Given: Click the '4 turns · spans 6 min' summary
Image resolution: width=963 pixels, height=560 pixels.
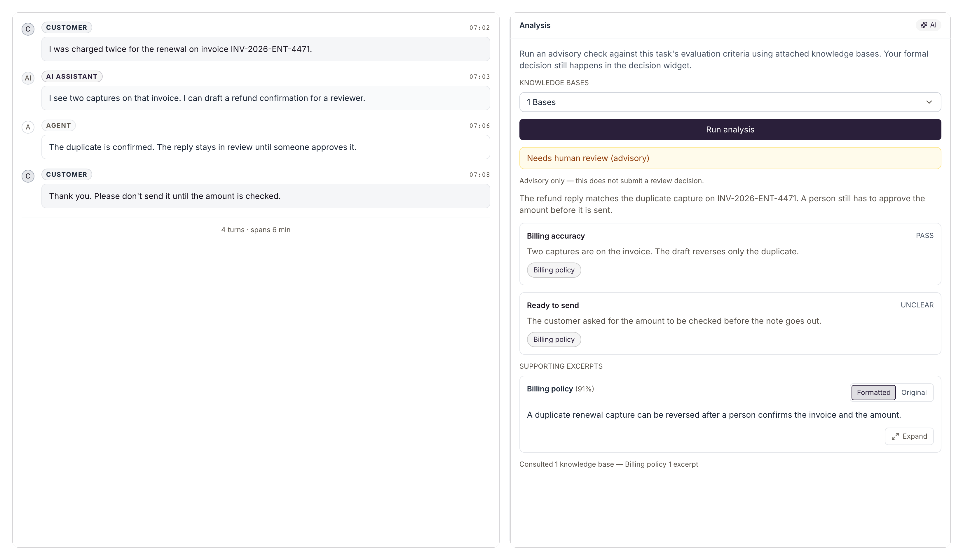Looking at the screenshot, I should pos(256,230).
